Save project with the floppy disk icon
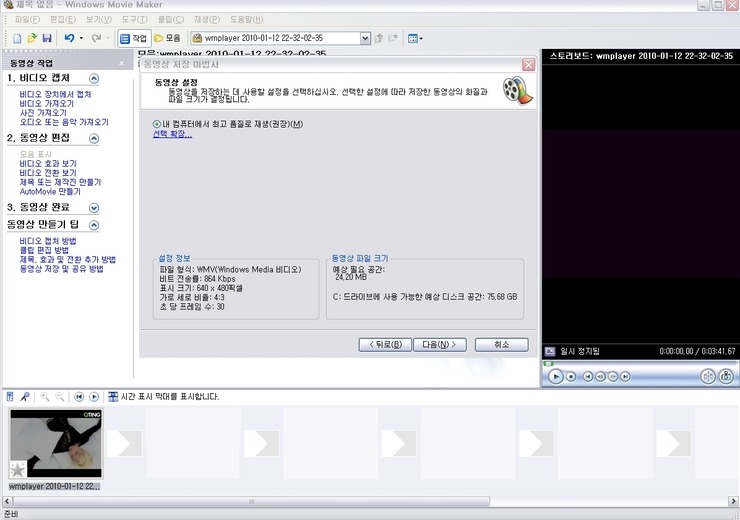Screen dimensions: 740x520 pos(47,38)
